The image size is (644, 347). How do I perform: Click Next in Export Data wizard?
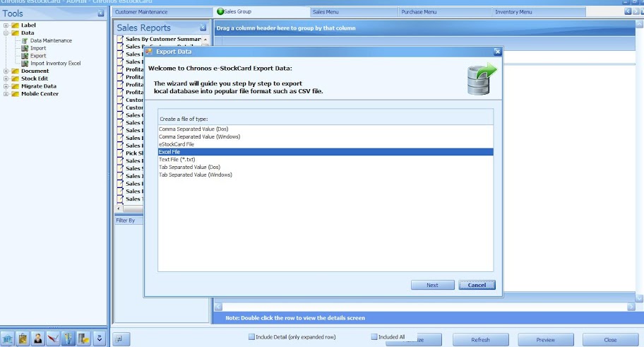coord(432,285)
